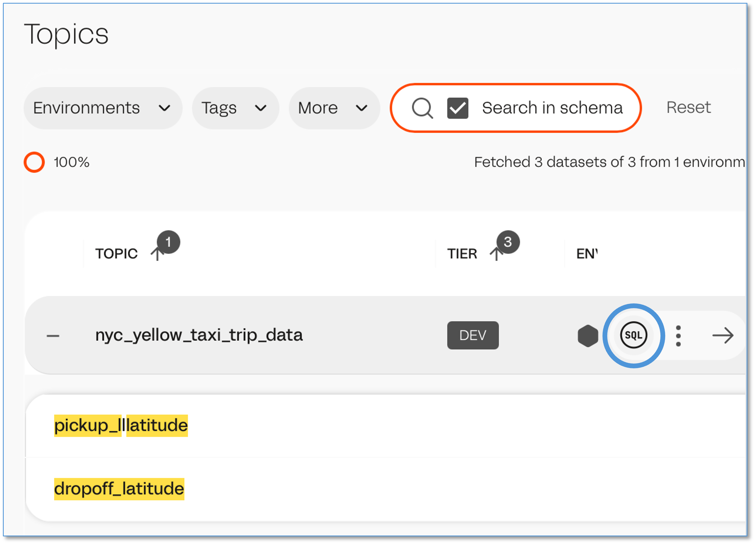Click the TIER column header
Screen dimensions: 756x544
[x=462, y=254]
